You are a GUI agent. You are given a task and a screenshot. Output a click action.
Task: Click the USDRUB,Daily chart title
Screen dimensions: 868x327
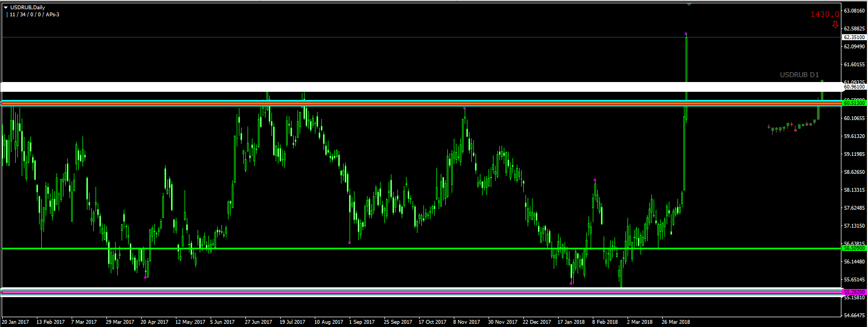click(x=28, y=8)
